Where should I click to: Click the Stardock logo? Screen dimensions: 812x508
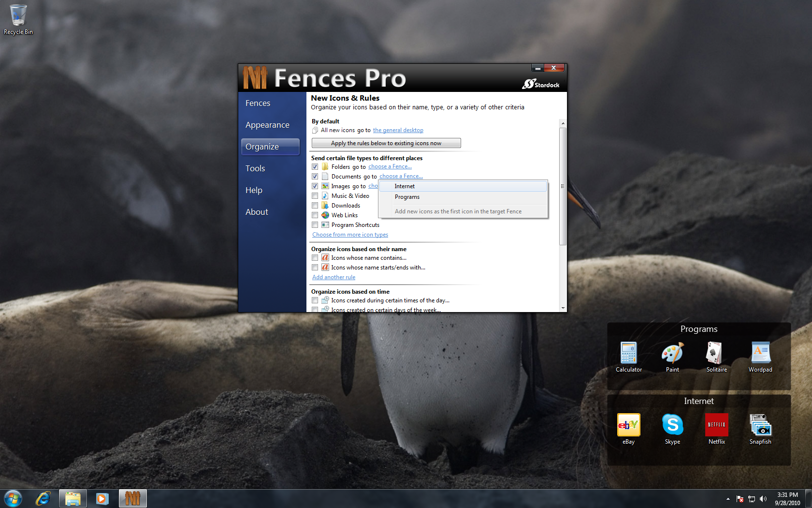(x=541, y=84)
